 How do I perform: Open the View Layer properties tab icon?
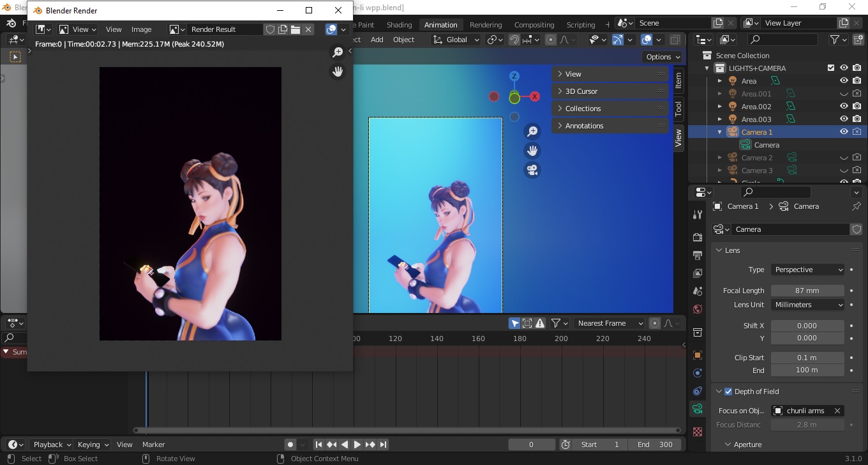click(698, 273)
